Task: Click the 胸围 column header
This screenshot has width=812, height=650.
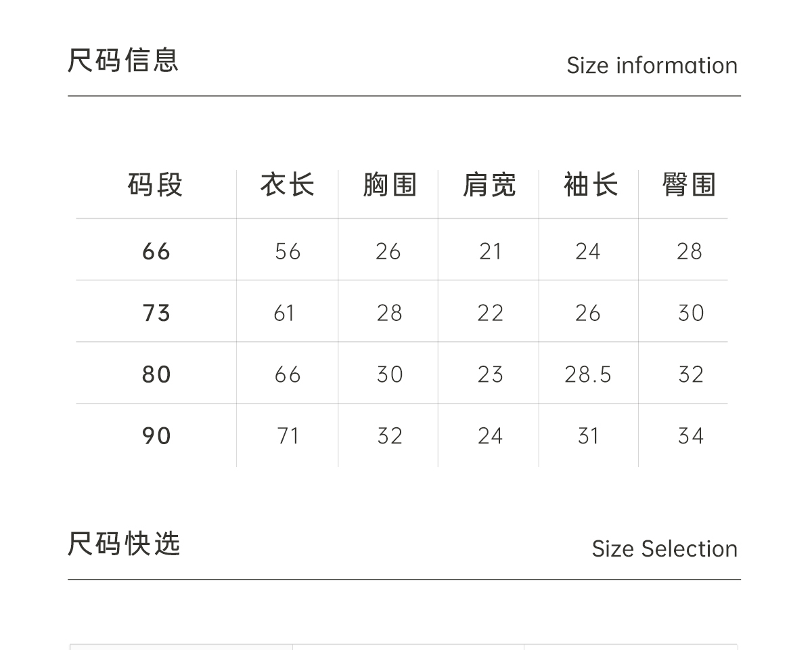Action: 389,185
